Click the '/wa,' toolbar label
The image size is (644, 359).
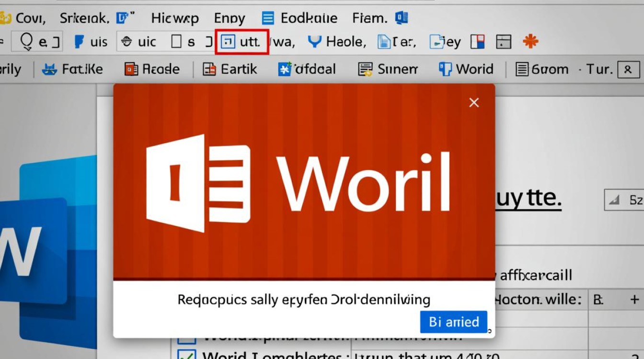(x=283, y=42)
